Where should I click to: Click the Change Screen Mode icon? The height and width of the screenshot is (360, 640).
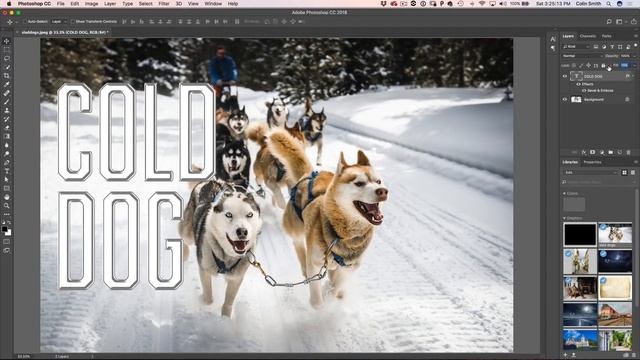click(x=7, y=250)
